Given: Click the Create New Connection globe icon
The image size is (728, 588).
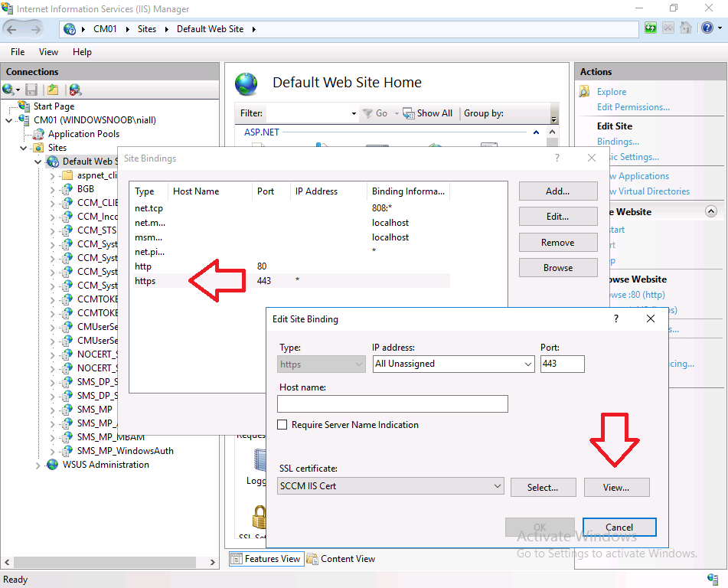Looking at the screenshot, I should [8, 90].
